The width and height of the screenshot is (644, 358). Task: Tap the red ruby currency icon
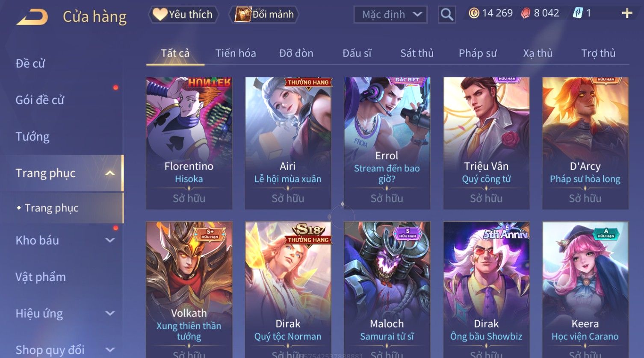526,13
